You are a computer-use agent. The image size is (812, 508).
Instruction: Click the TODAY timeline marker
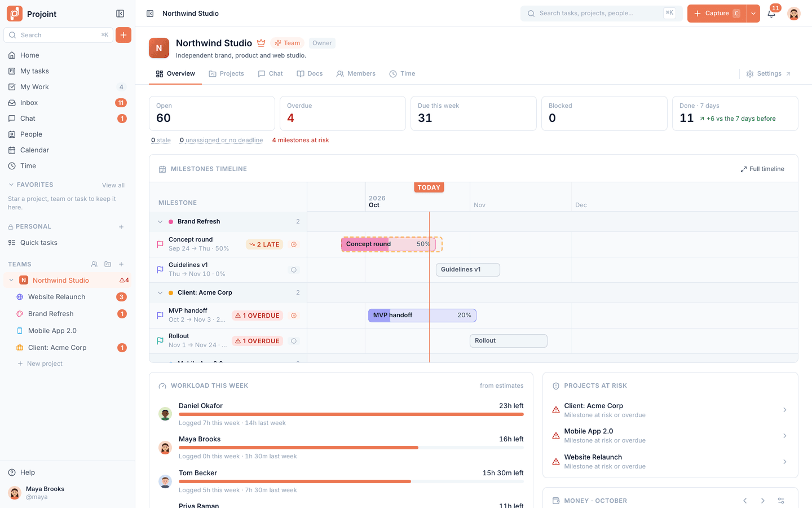pos(429,187)
